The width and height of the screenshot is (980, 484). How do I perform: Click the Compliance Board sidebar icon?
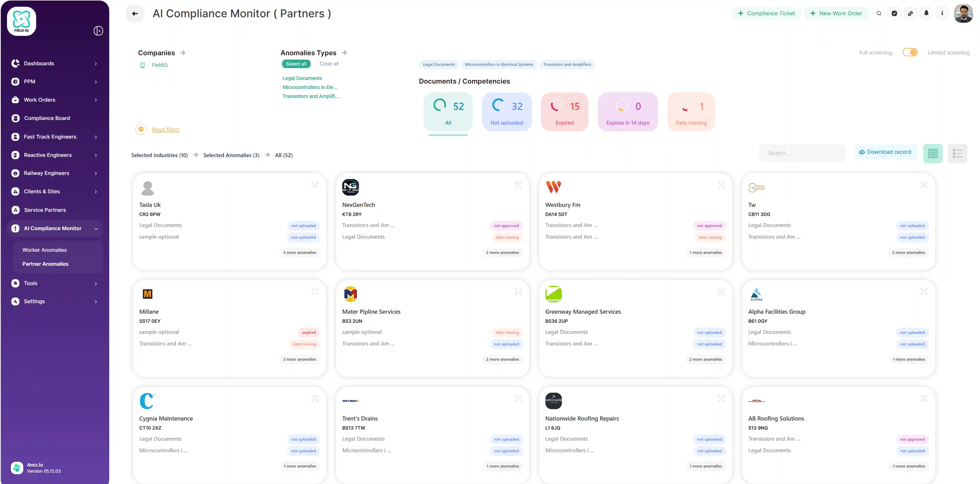click(15, 118)
